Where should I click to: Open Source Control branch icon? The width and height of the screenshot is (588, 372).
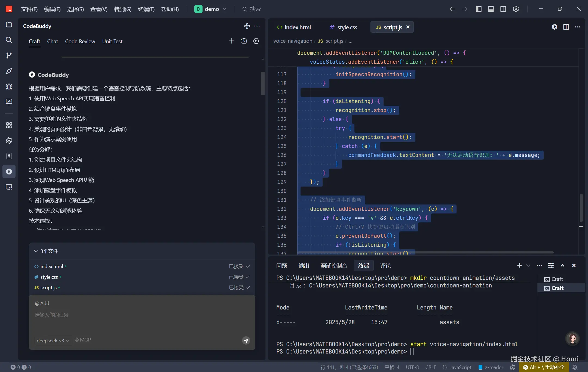[x=9, y=55]
